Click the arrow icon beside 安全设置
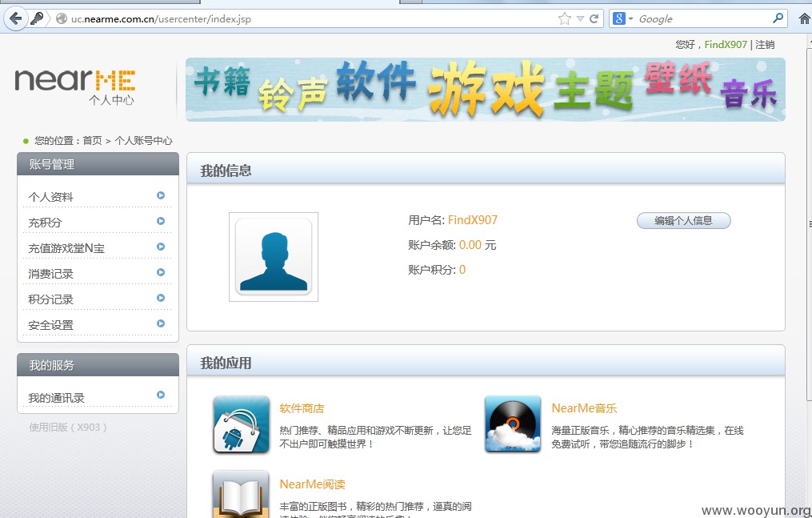812x518 pixels. [161, 323]
